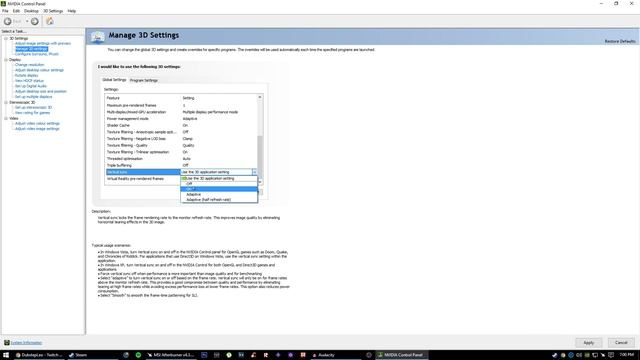Choose 'Use the 3D application setting' option
The image size is (640, 360).
(x=219, y=178)
